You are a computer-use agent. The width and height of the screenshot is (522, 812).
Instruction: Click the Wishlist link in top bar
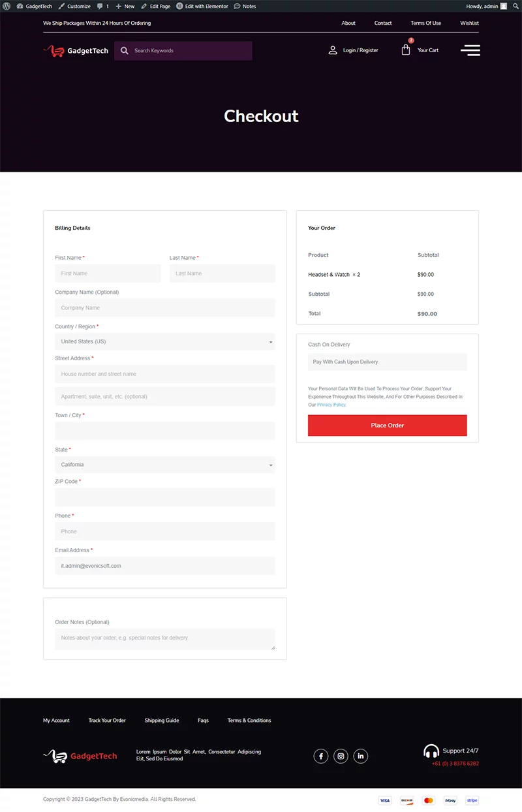469,23
